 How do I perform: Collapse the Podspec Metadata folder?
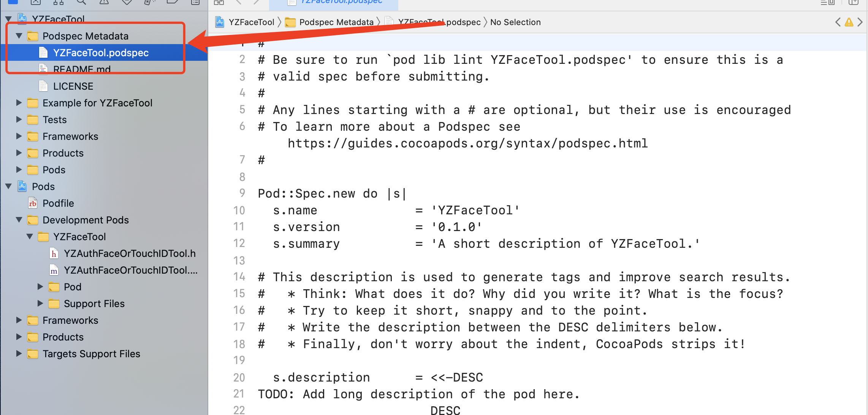coord(19,36)
